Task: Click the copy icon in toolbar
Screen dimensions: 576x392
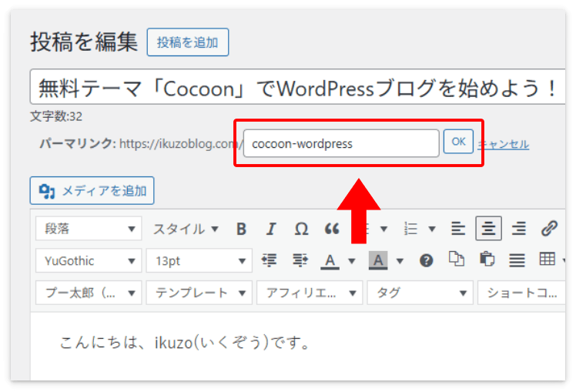Action: pos(457,260)
